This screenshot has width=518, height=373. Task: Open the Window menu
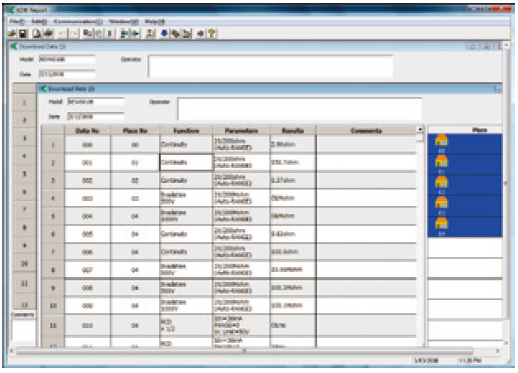123,22
